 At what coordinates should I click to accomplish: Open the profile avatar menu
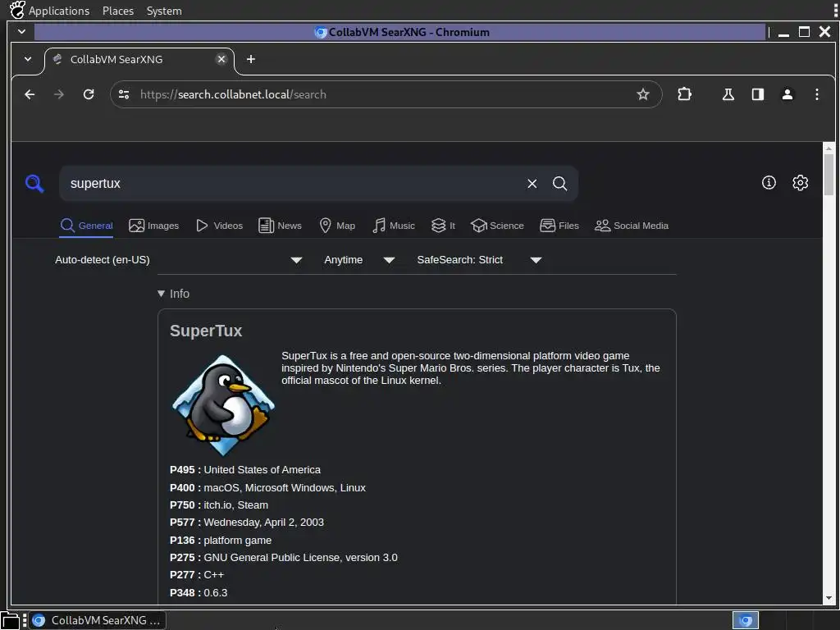point(787,94)
